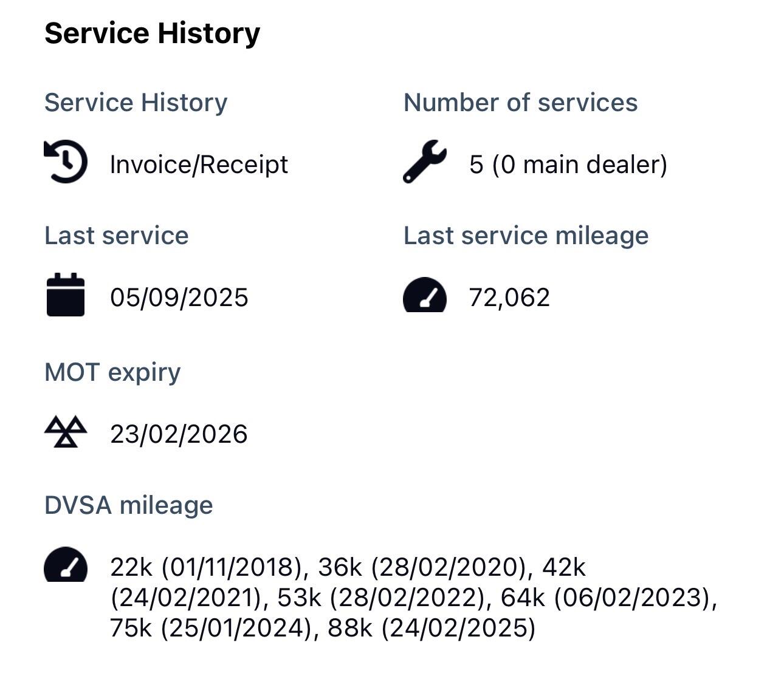
Task: Click the MOT expiry label
Action: (x=112, y=372)
